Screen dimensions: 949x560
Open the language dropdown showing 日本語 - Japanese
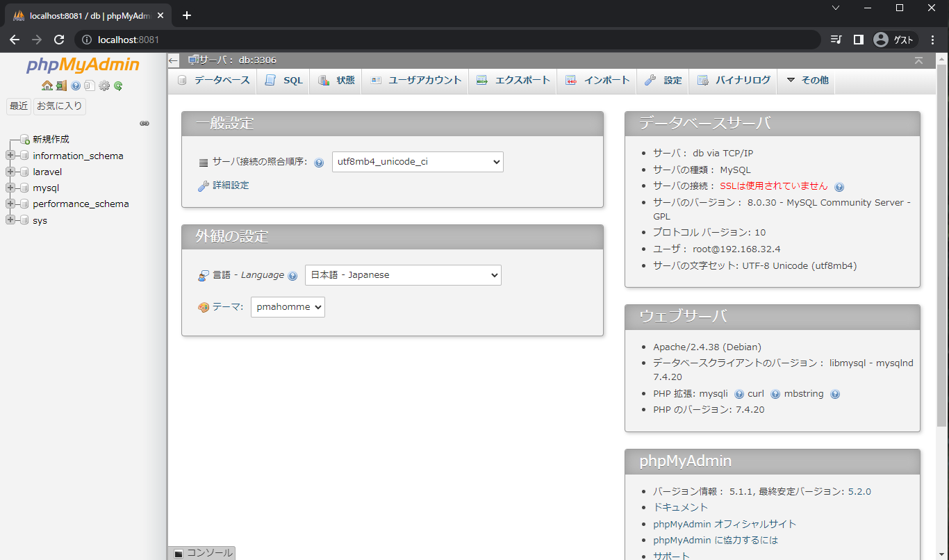pos(403,275)
